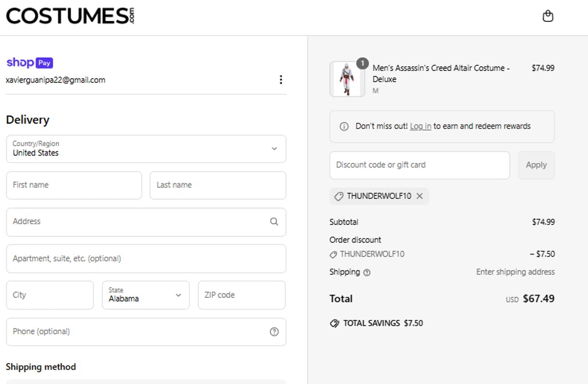588x384 pixels.
Task: Click the First name field
Action: click(x=74, y=185)
